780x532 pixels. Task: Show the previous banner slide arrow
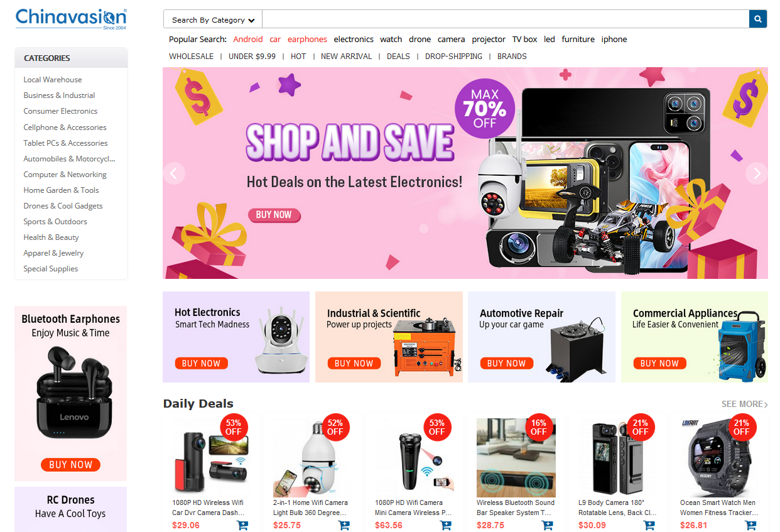click(x=174, y=173)
